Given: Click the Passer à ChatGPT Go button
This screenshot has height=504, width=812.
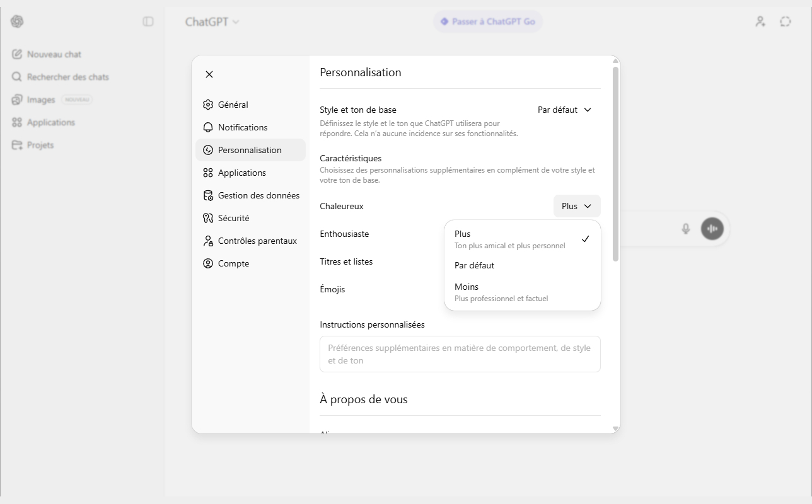Looking at the screenshot, I should [487, 21].
